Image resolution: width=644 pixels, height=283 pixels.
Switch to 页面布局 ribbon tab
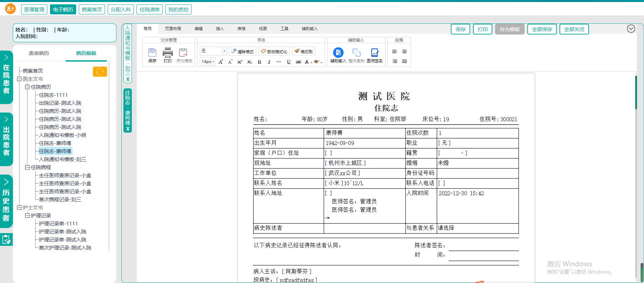tap(173, 29)
